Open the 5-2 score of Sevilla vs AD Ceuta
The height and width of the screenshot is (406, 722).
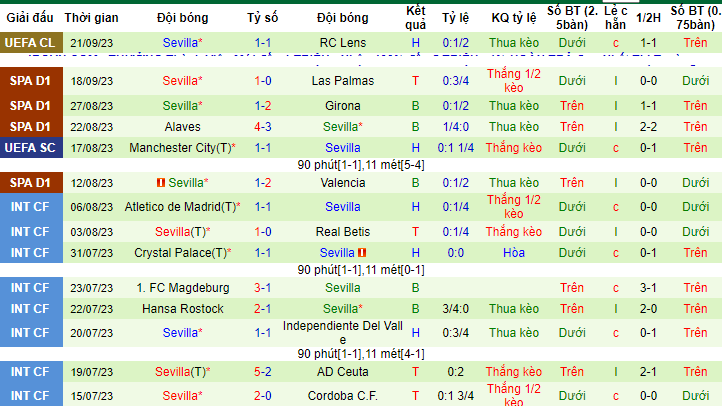point(262,372)
